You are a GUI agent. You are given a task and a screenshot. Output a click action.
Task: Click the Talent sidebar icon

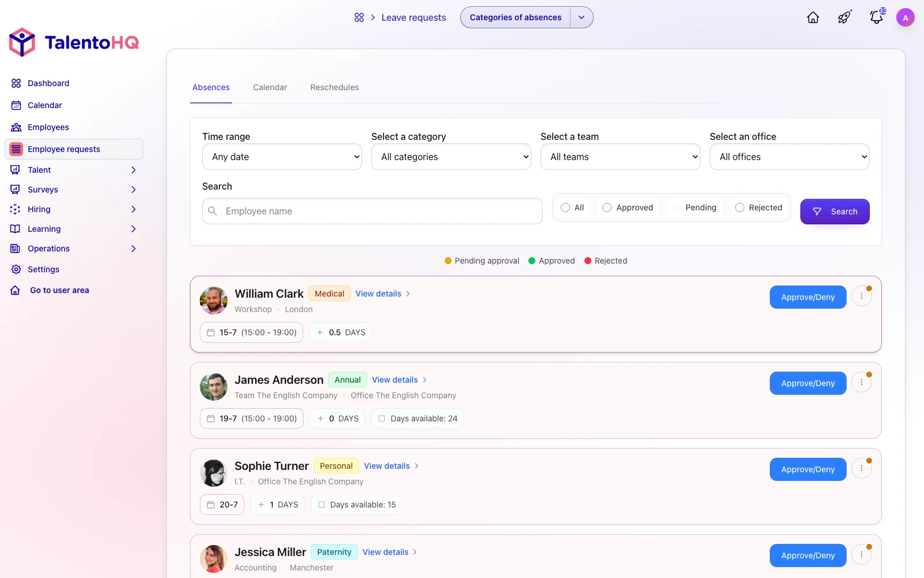click(x=16, y=170)
